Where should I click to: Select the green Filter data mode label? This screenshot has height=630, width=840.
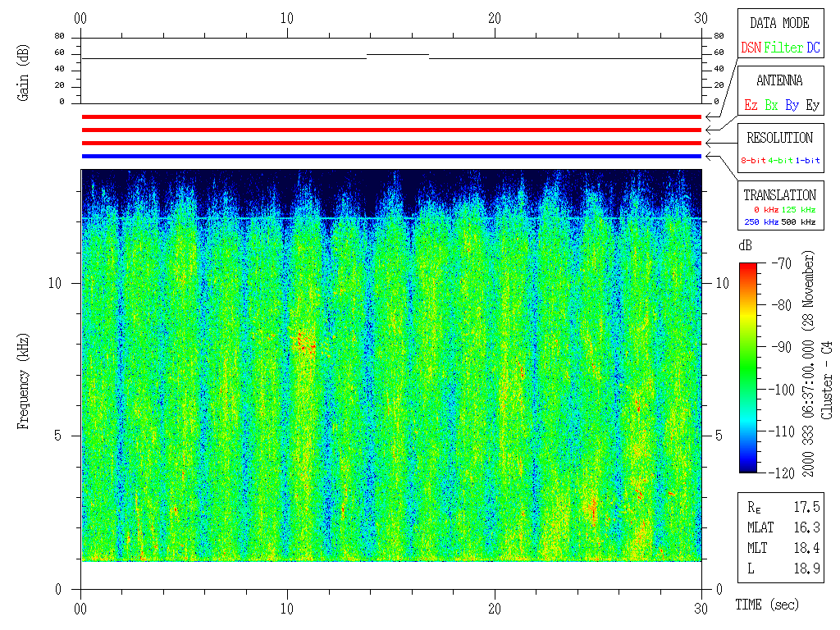click(783, 48)
